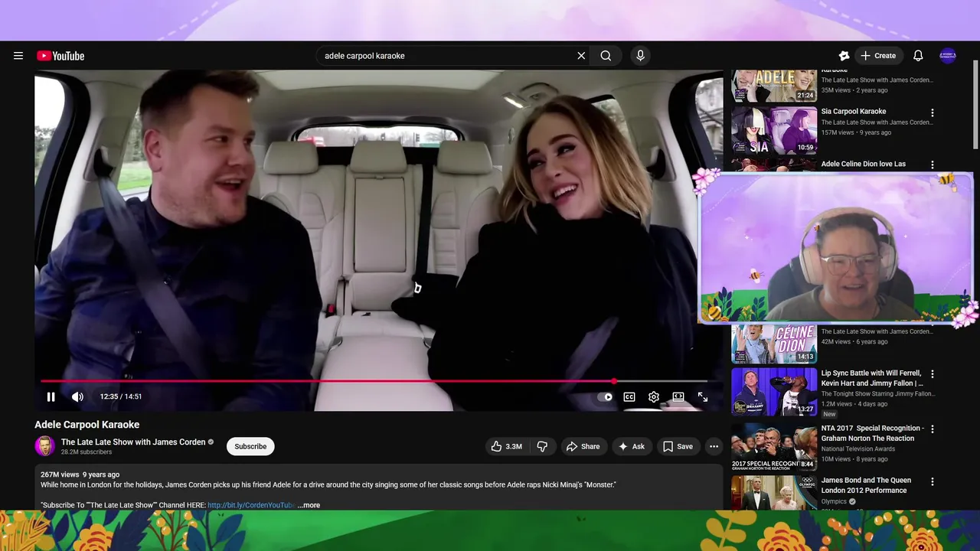Open the YouTube guide hamburger menu

tap(18, 56)
